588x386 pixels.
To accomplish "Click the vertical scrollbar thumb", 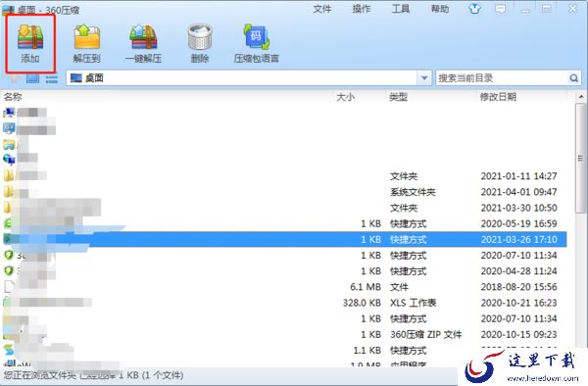I will click(580, 159).
